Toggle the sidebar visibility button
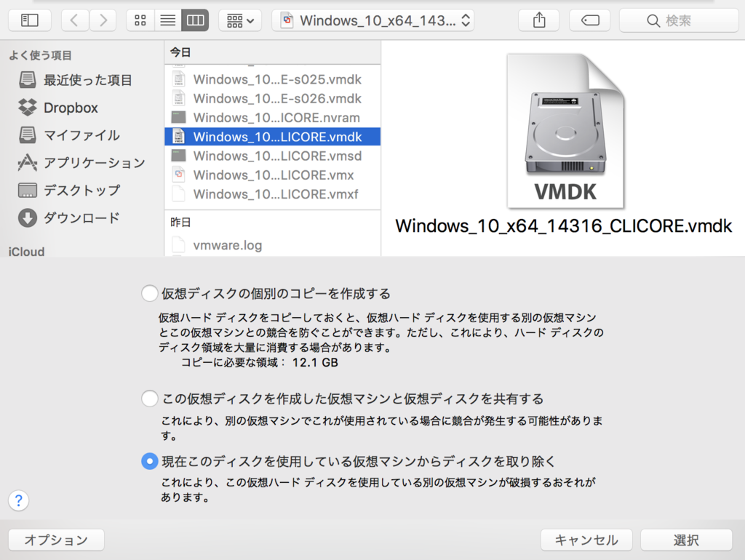Image resolution: width=745 pixels, height=560 pixels. (x=29, y=20)
